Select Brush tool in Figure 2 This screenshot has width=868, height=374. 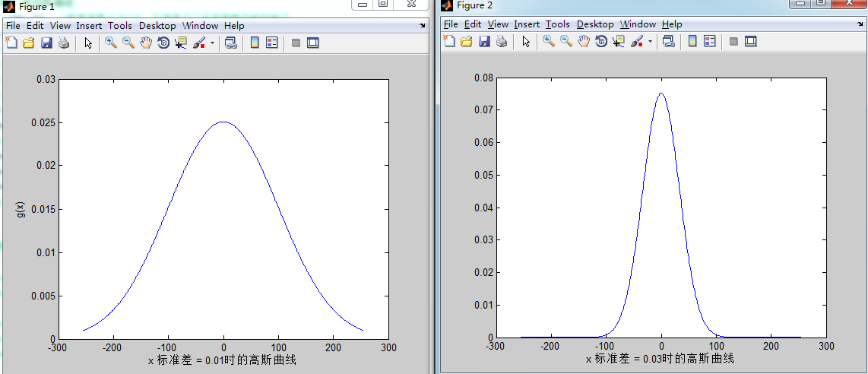[637, 42]
